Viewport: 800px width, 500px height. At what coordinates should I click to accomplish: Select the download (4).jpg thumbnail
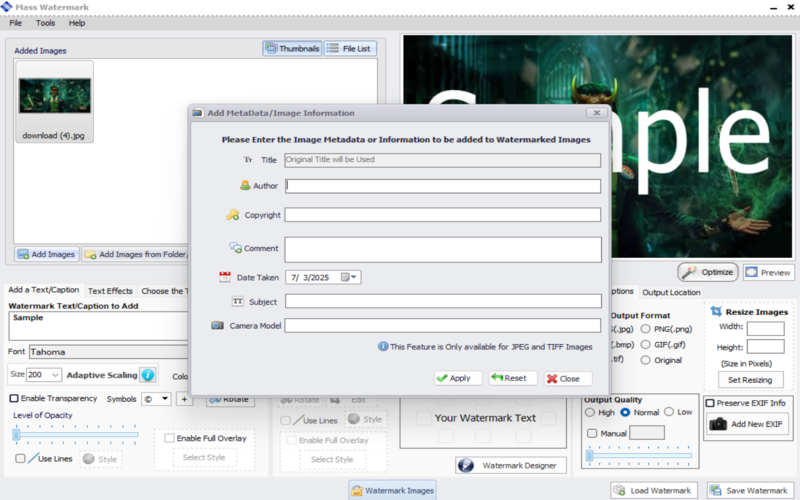tap(55, 102)
